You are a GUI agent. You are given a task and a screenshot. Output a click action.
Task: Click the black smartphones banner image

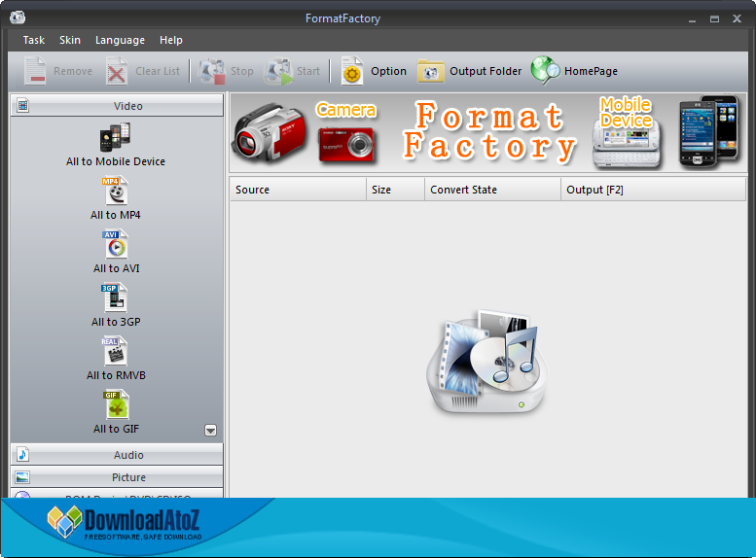click(708, 131)
